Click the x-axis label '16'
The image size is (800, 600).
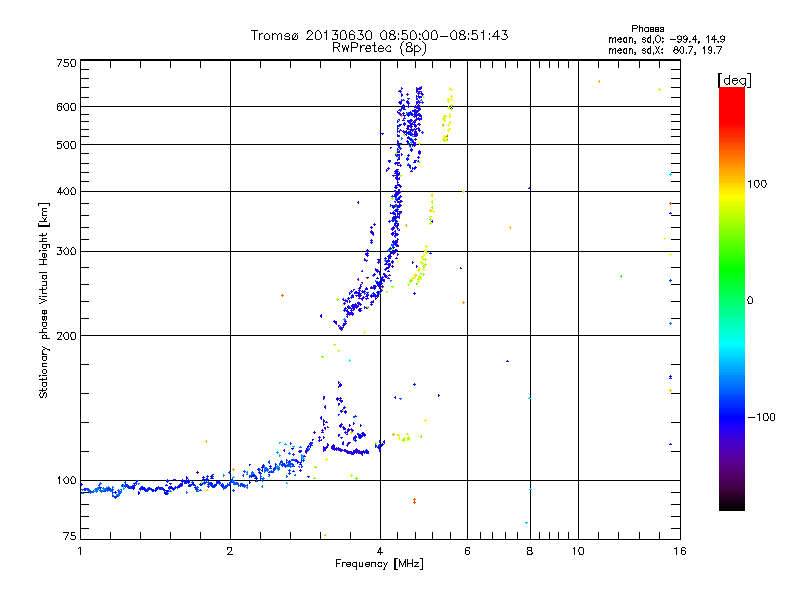(680, 551)
